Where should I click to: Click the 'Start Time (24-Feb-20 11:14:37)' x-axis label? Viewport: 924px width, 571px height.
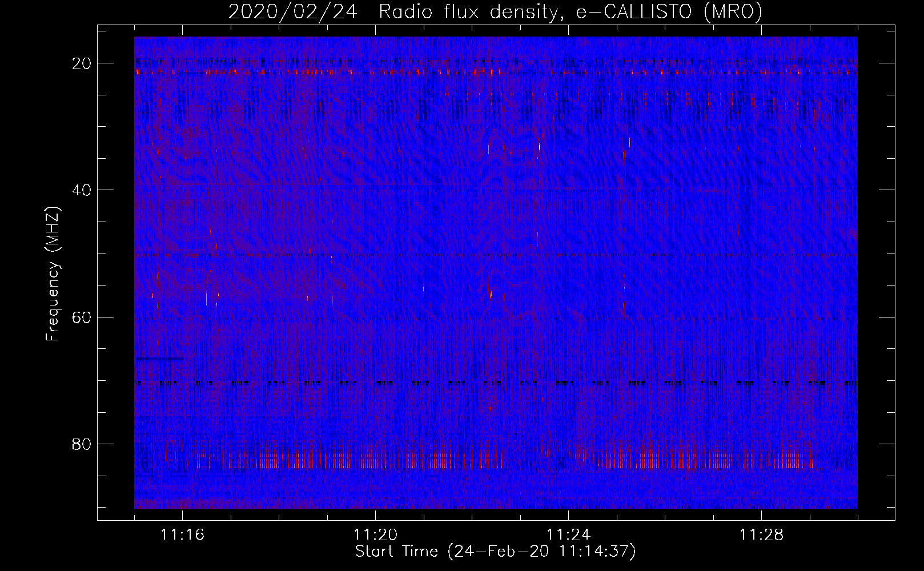pos(495,552)
